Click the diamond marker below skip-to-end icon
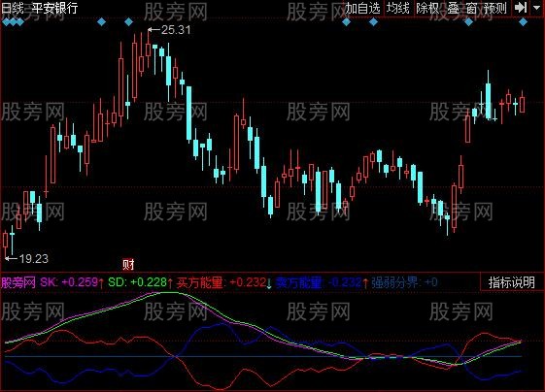The width and height of the screenshot is (545, 392). tap(523, 22)
